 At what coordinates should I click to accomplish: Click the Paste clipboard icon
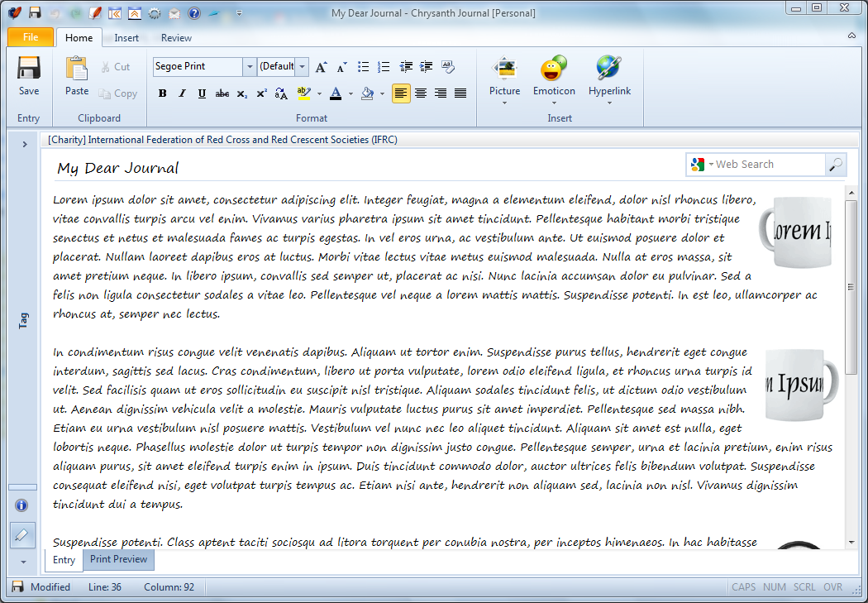(x=77, y=76)
